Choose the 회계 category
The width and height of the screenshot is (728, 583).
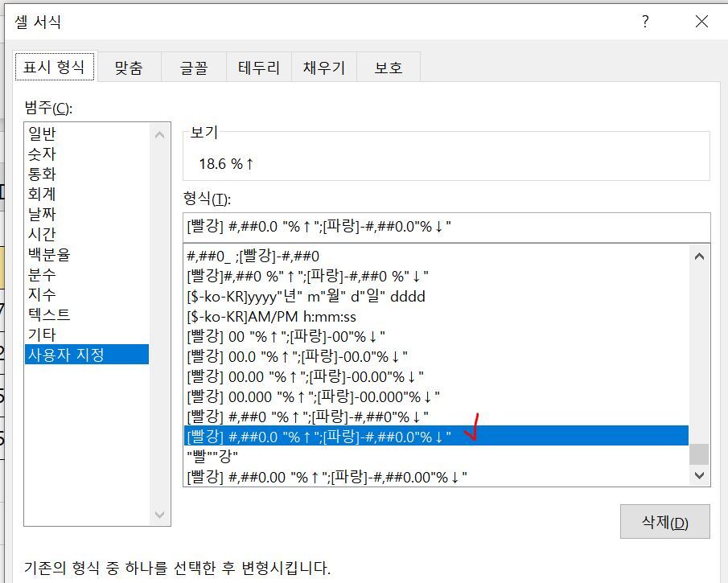click(x=87, y=194)
